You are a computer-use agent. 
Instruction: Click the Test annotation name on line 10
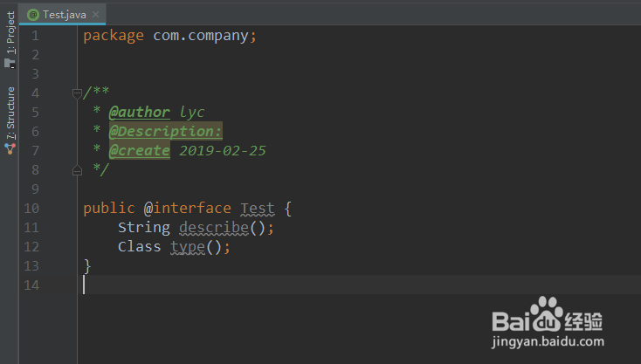pos(258,209)
